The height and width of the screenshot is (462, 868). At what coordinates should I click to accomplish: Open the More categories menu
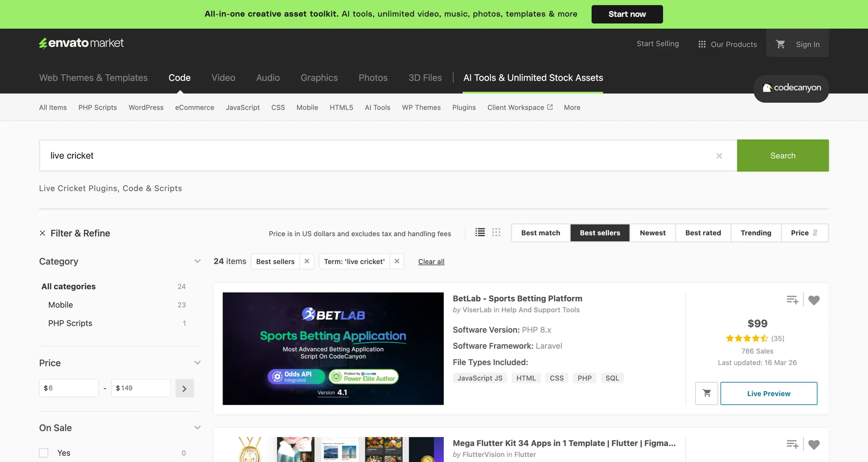(572, 107)
